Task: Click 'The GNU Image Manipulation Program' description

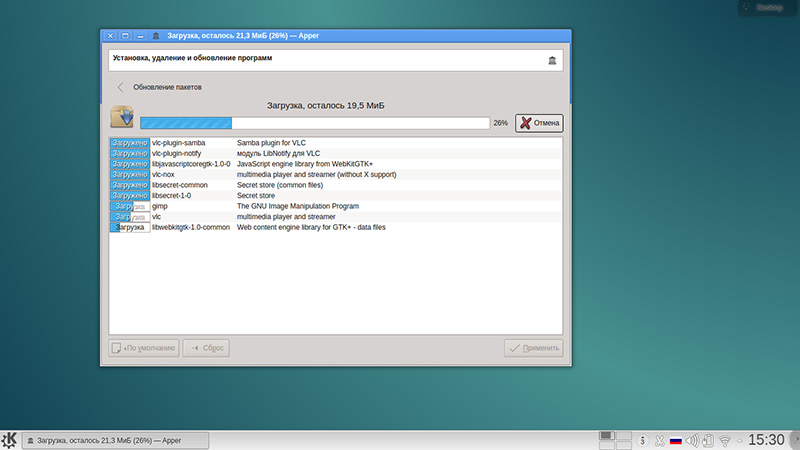Action: (298, 206)
